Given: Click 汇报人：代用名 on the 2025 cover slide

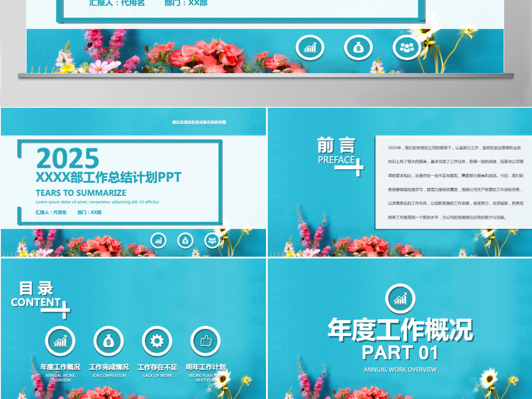Looking at the screenshot, I should coord(51,212).
